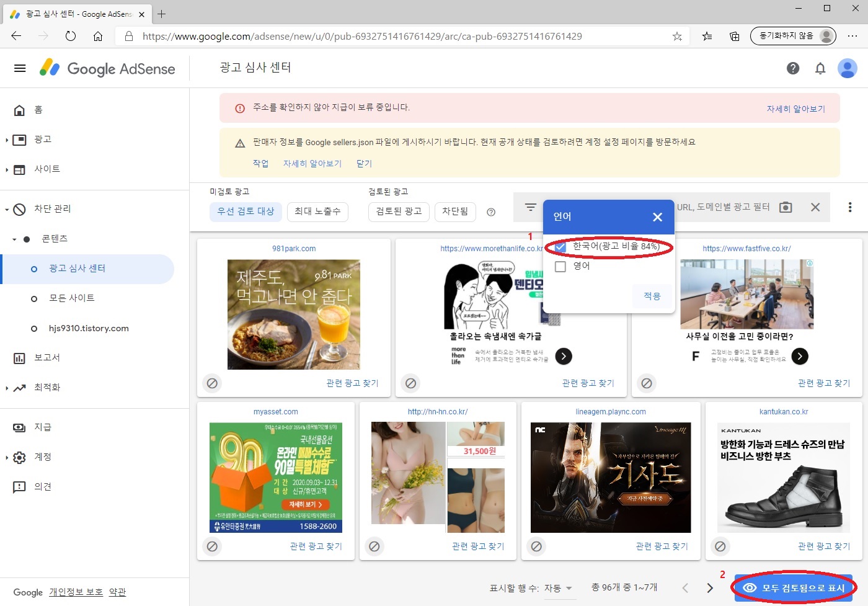Expand the 최적화 sidebar section

(x=7, y=388)
